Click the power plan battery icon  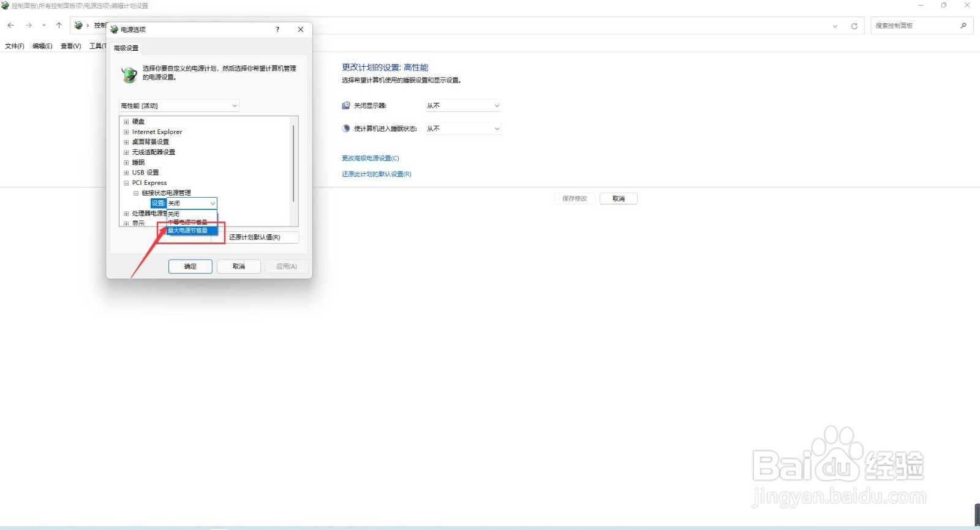click(129, 74)
